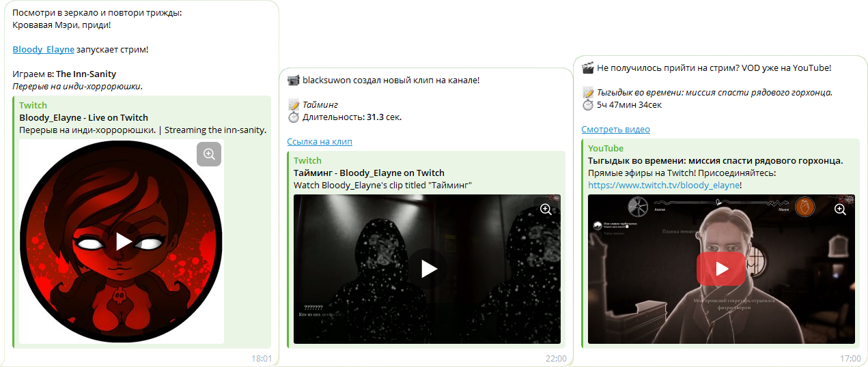Click the memo emoji beside italic 'Тайминг'

pyautogui.click(x=294, y=105)
